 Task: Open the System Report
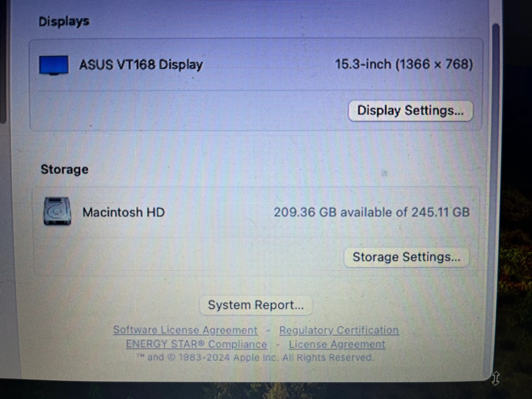point(256,305)
